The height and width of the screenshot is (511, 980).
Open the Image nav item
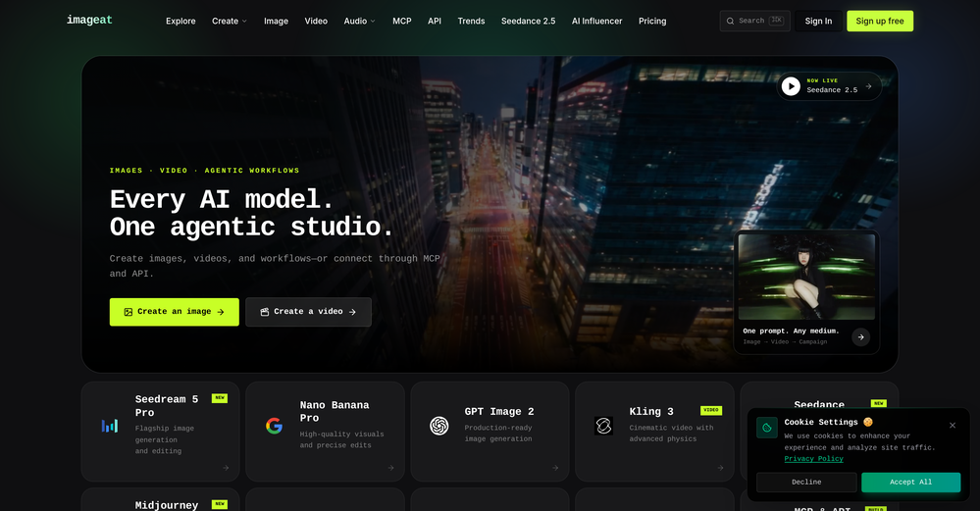pos(276,22)
